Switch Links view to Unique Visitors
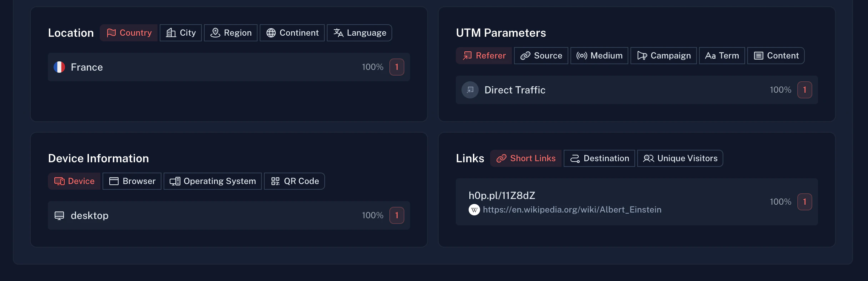 click(680, 158)
